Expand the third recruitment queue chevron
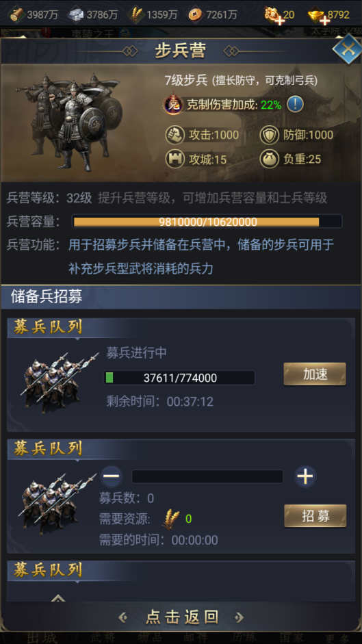This screenshot has width=362, height=644. [x=58, y=597]
